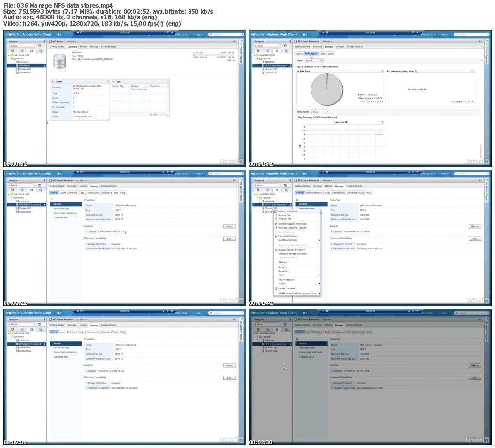The width and height of the screenshot is (495, 448).
Task: Click Manage Storage Providers icon in 00:01:42 menu
Action: (276, 250)
